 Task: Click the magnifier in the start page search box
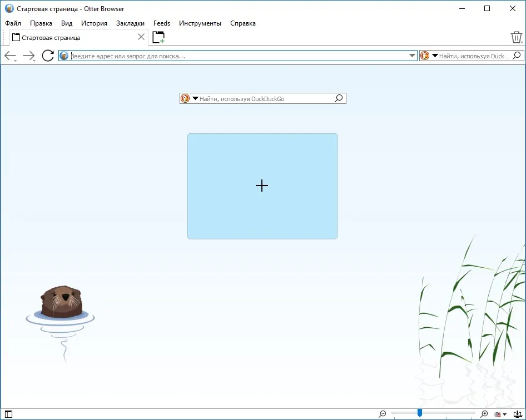[x=339, y=98]
